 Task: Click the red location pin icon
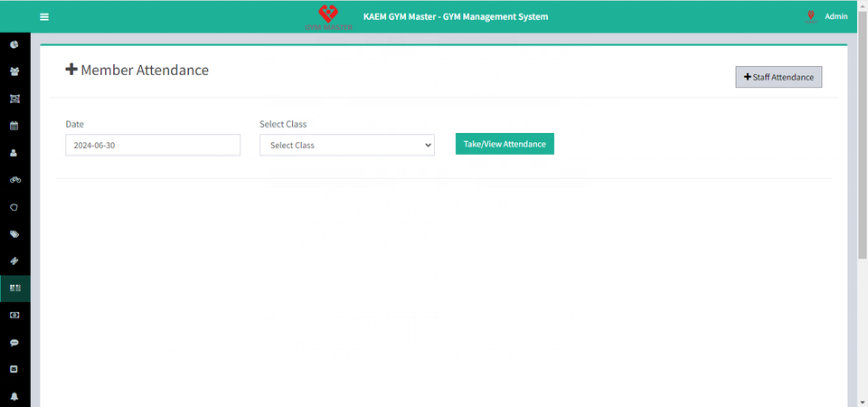click(811, 16)
